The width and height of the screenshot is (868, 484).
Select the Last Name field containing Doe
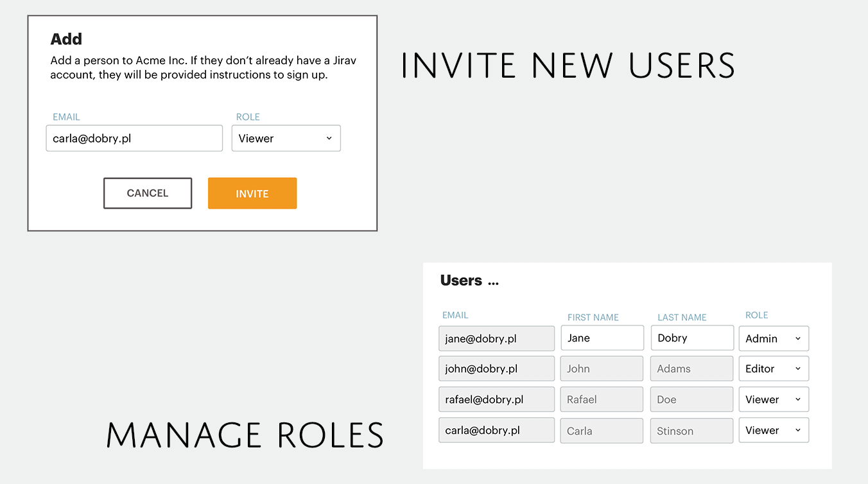[x=691, y=399]
